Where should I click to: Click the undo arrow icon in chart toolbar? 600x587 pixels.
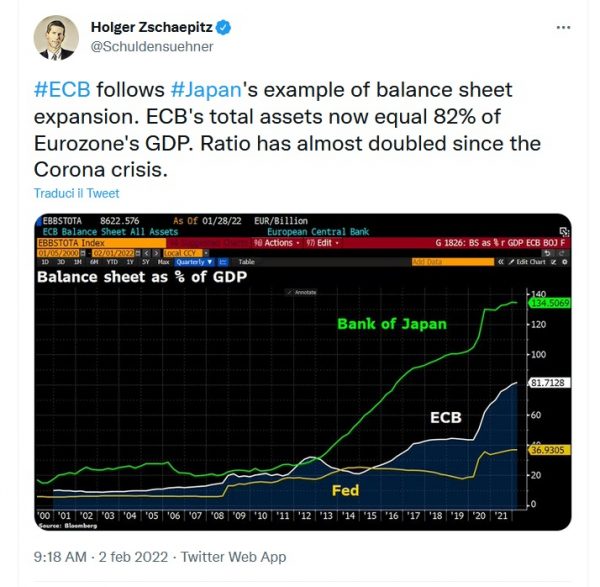pyautogui.click(x=547, y=253)
